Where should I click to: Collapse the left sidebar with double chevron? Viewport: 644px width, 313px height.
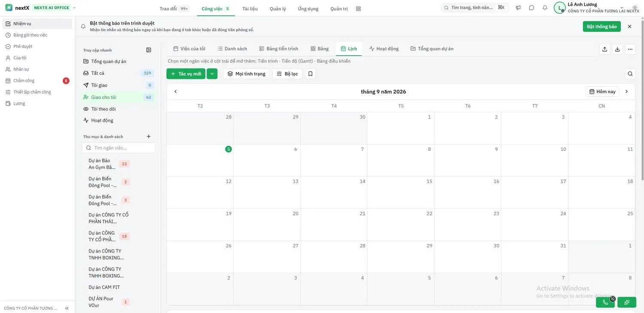(x=67, y=308)
